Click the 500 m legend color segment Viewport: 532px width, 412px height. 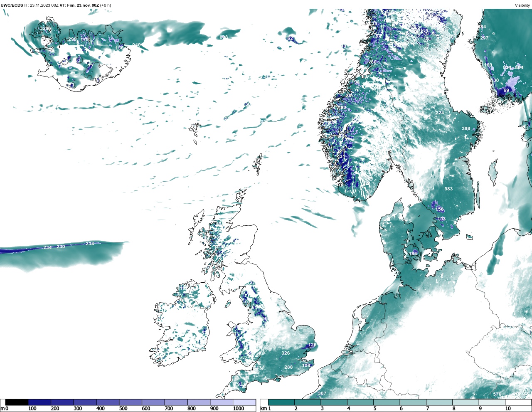(131, 402)
